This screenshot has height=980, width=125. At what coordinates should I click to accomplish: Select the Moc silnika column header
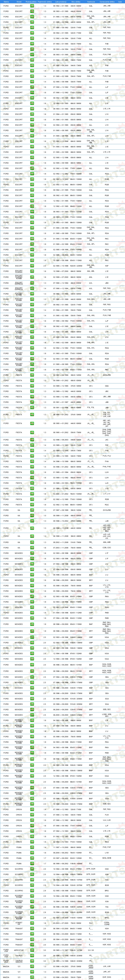point(76,2)
